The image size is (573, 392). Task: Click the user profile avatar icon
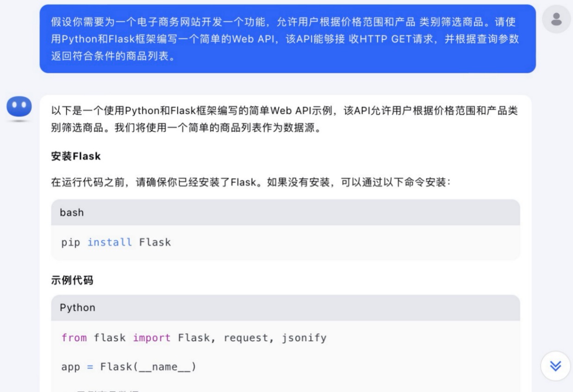[556, 19]
